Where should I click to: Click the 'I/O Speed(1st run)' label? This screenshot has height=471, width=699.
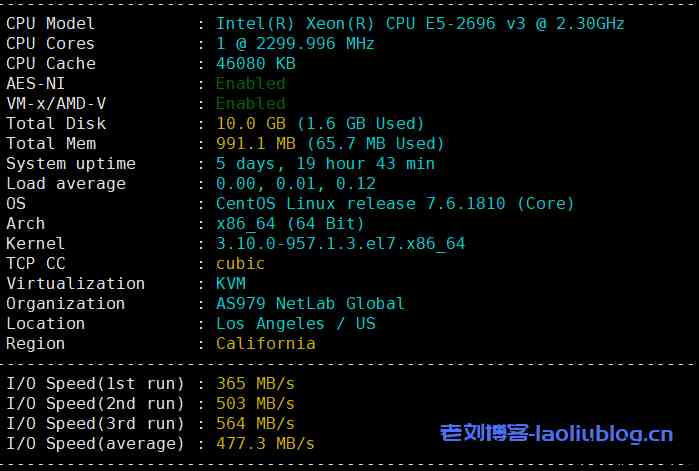pyautogui.click(x=95, y=384)
